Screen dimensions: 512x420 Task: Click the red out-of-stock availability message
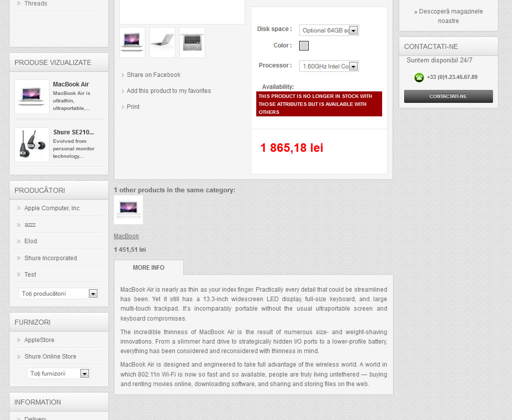point(319,104)
